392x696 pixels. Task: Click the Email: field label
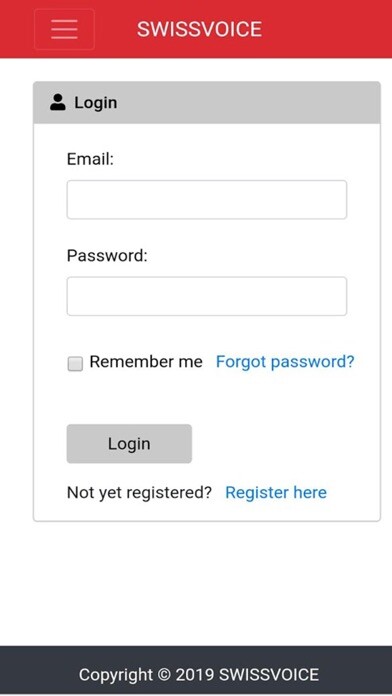coord(91,159)
